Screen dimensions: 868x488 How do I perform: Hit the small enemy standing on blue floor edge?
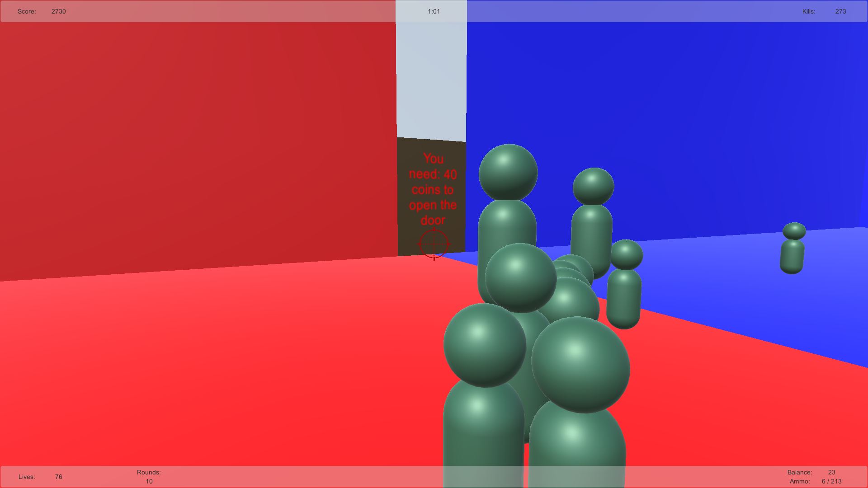coord(624,285)
